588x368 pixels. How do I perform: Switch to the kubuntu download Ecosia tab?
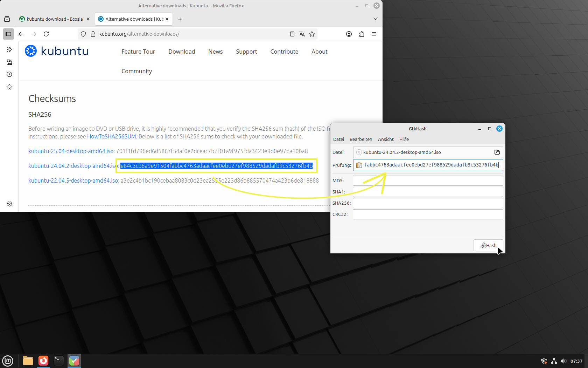[x=51, y=19]
